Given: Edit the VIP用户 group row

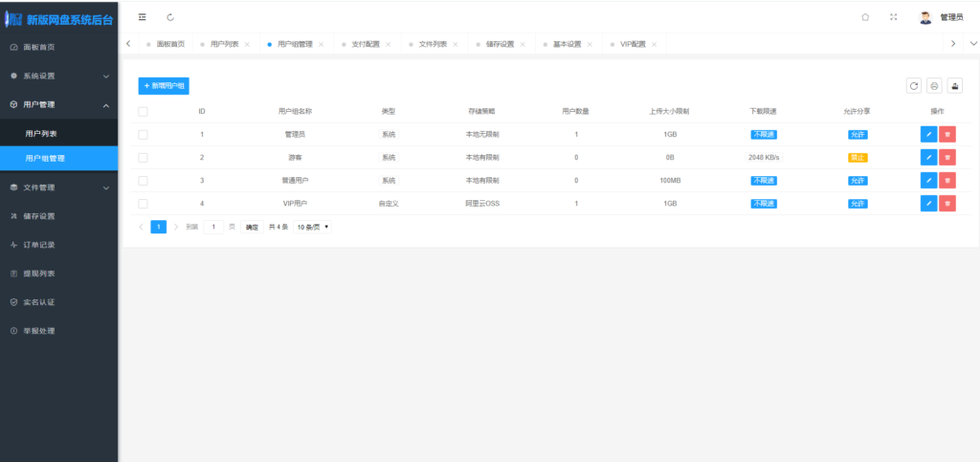Looking at the screenshot, I should coord(928,204).
